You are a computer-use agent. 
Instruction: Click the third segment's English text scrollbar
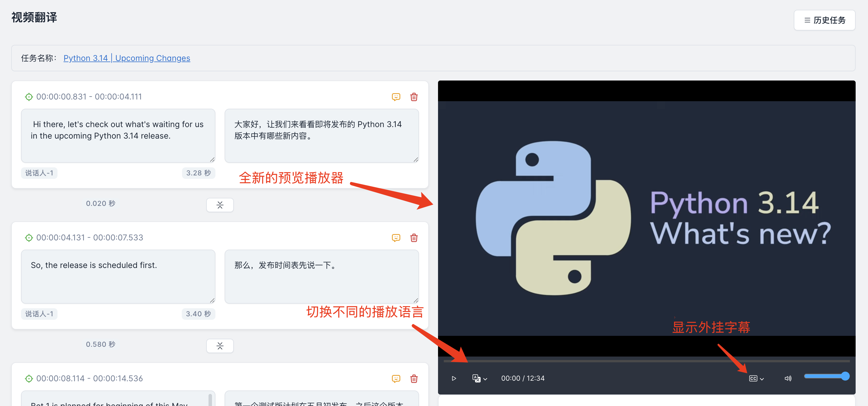[x=210, y=400]
